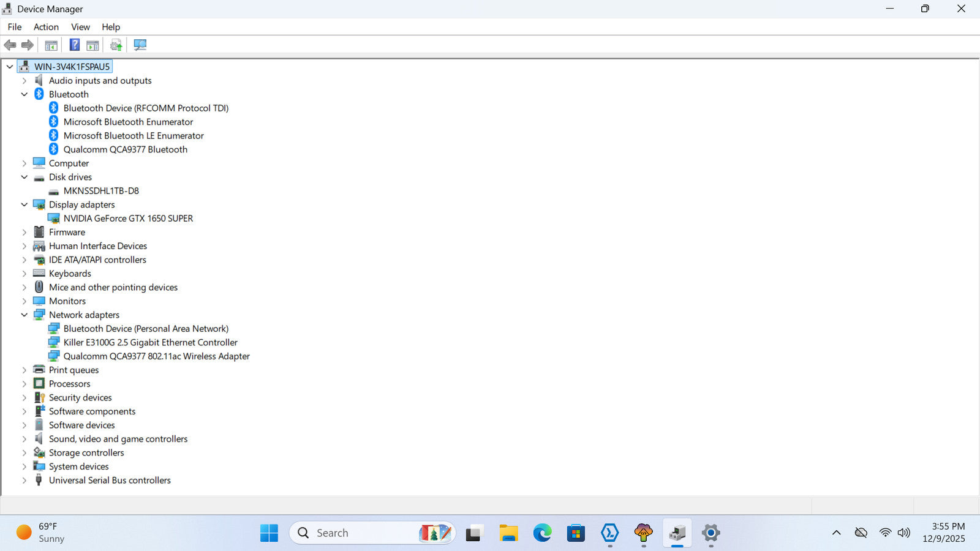This screenshot has width=980, height=551.
Task: Open Help using the blue question-mark icon
Action: 75,45
